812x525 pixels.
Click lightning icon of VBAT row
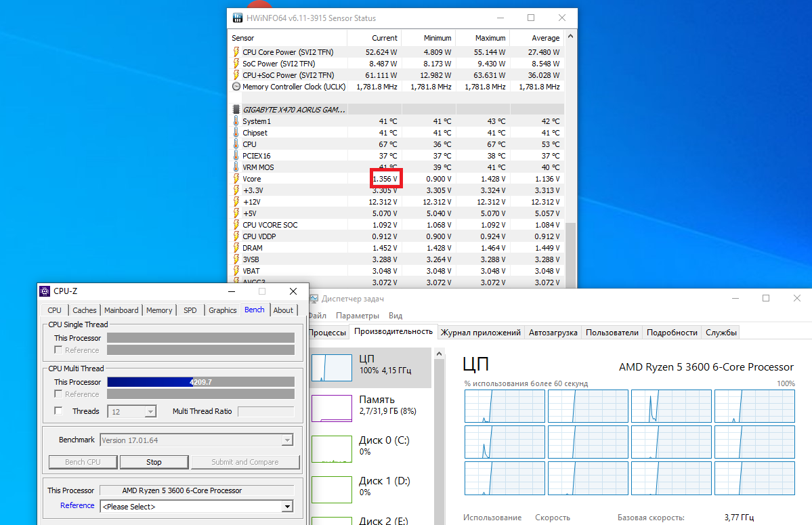236,271
